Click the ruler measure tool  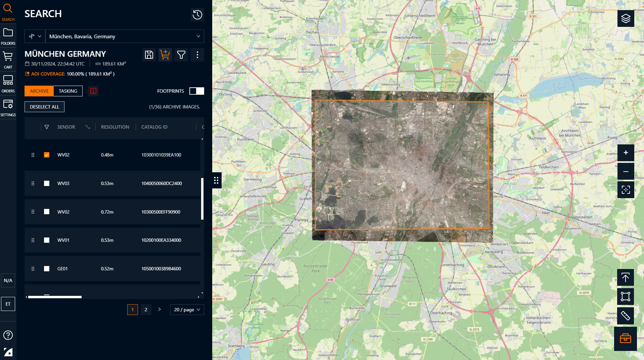[x=625, y=316]
